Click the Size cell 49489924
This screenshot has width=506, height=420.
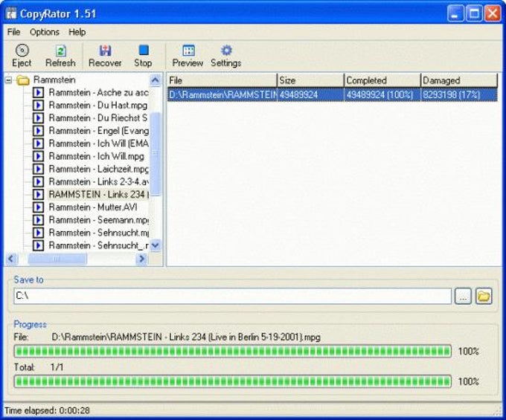(298, 94)
